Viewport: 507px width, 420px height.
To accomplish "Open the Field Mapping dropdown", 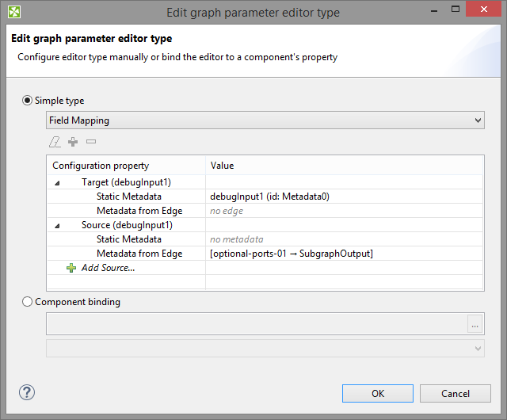I will tap(265, 120).
